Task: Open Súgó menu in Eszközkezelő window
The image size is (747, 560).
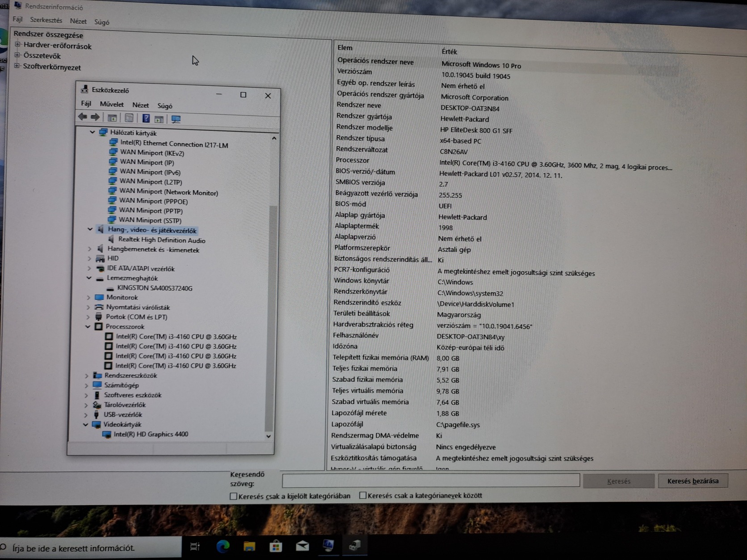Action: tap(165, 106)
